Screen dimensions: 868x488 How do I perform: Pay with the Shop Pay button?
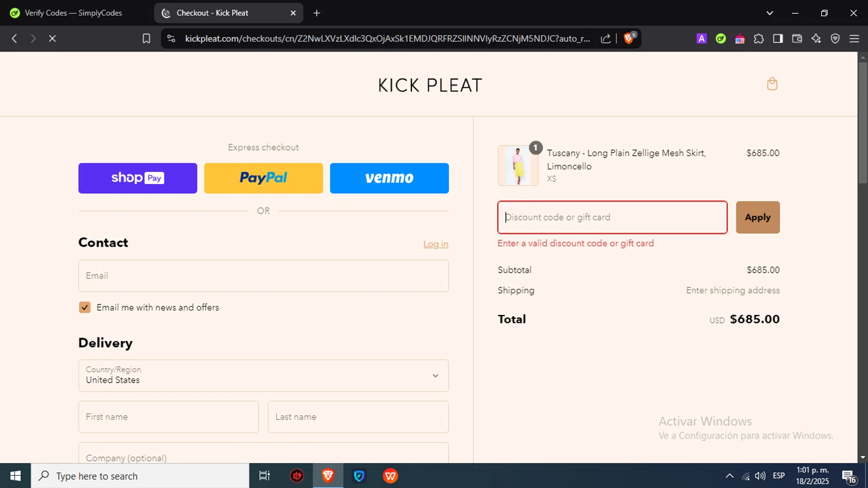(x=138, y=178)
